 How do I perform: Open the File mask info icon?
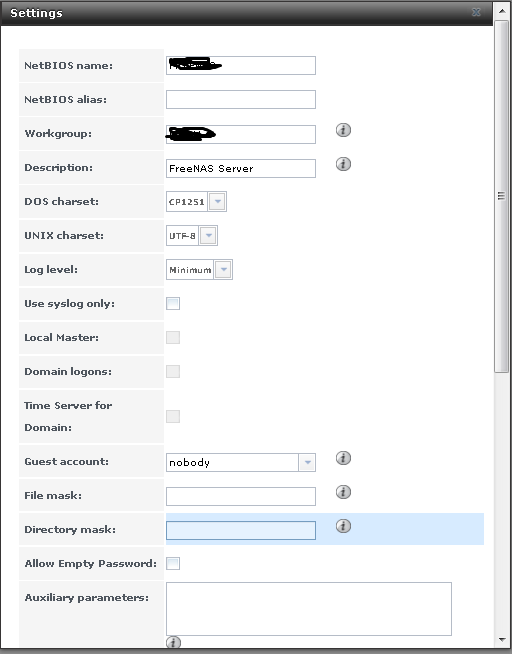point(343,492)
